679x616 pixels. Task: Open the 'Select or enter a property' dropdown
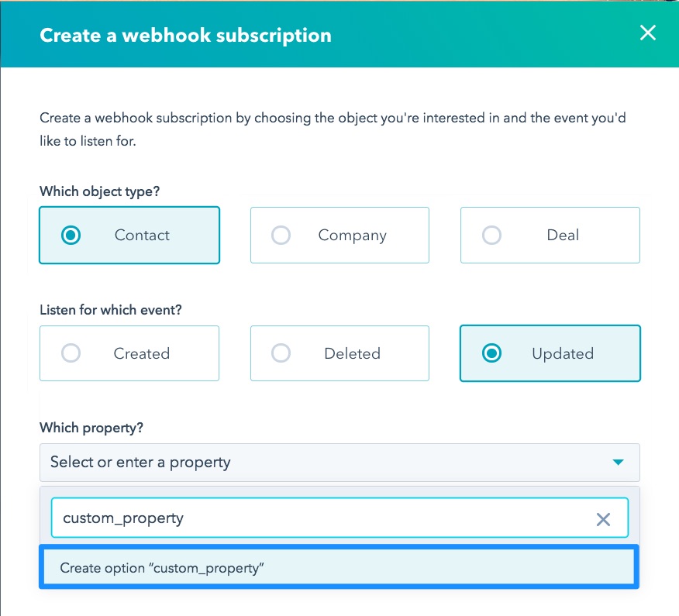[x=339, y=462]
